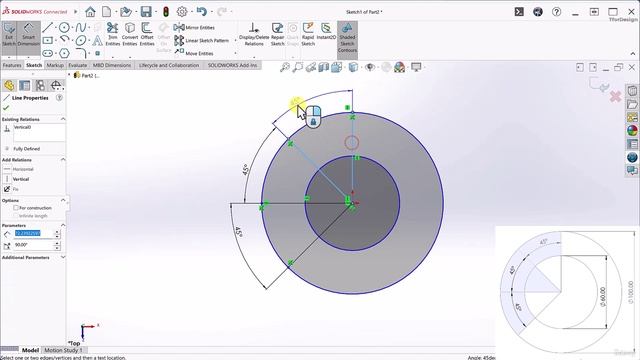
Task: Switch to the MBD Dimensions tab
Action: pos(112,65)
